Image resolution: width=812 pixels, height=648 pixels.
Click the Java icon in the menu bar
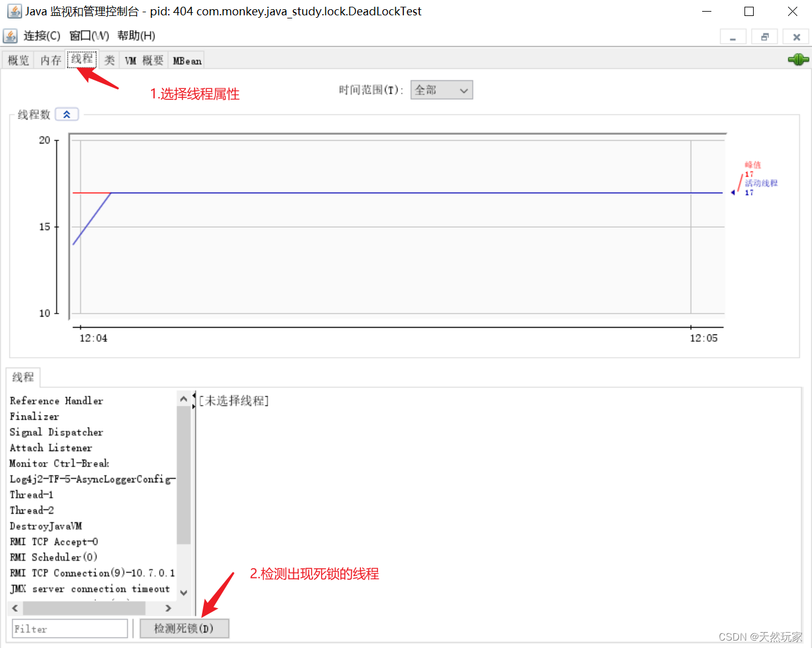tap(10, 36)
